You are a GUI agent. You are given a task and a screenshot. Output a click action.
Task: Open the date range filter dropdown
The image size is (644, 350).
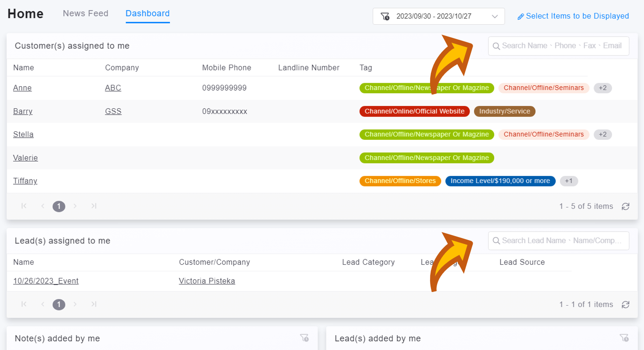pyautogui.click(x=438, y=16)
